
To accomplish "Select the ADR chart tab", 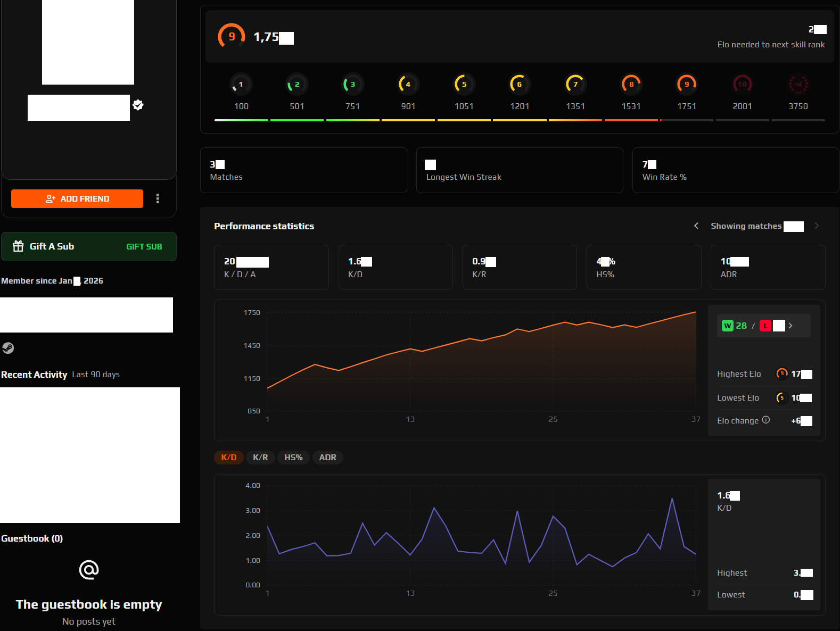I will [x=327, y=458].
